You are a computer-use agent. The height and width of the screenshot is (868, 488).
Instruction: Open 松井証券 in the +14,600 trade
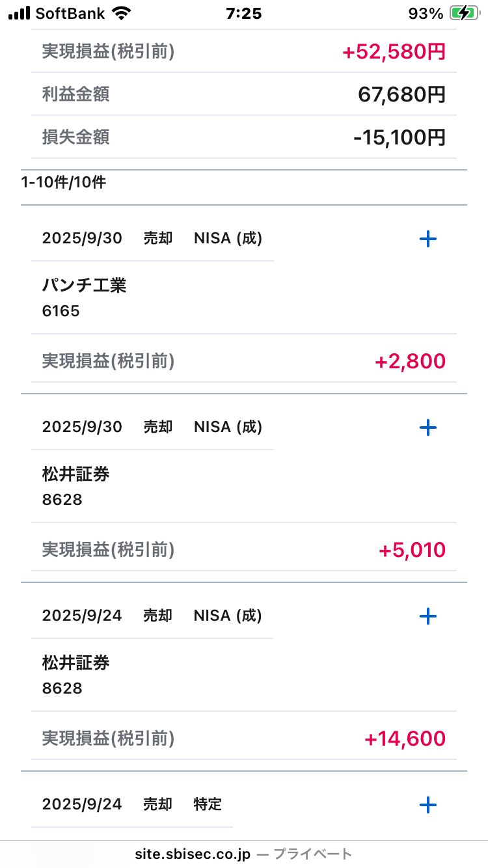click(75, 663)
